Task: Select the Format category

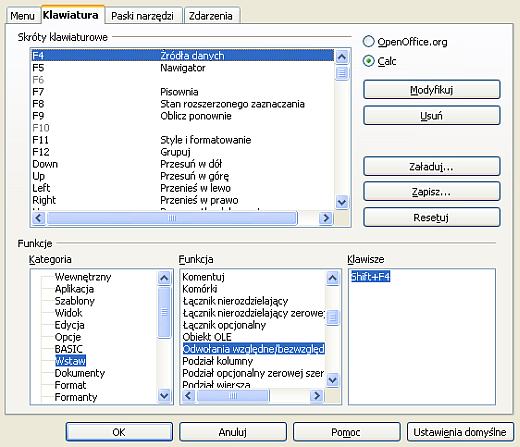Action: (70, 385)
